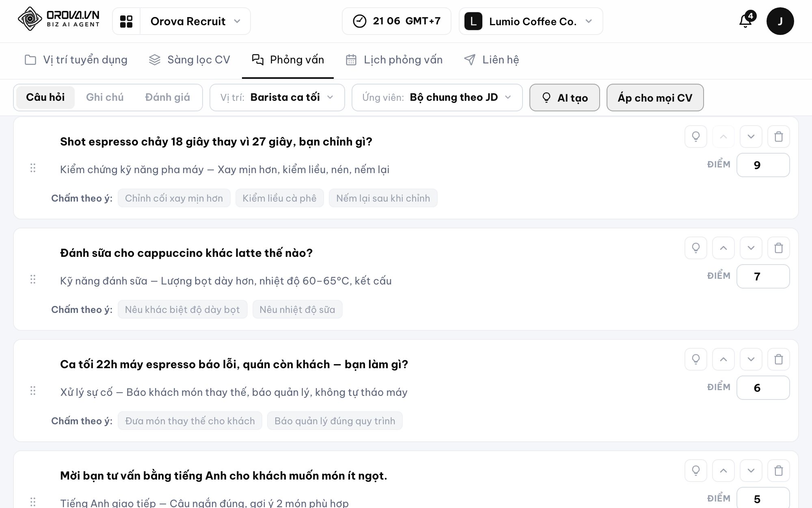Switch to Đánh giá segment
The height and width of the screenshot is (508, 812).
[x=167, y=97]
